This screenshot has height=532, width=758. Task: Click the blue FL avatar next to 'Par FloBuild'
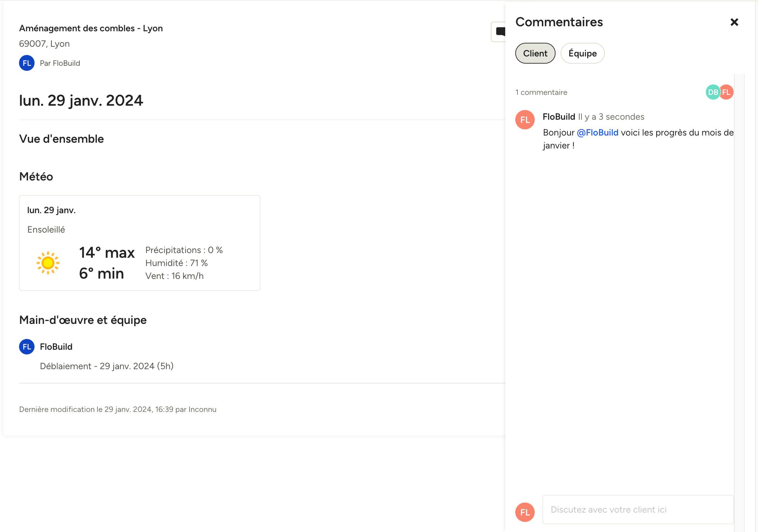coord(27,63)
